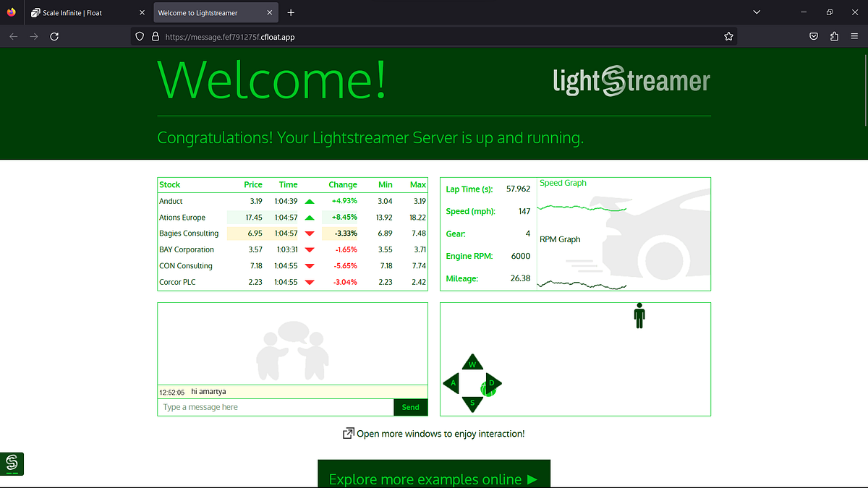The height and width of the screenshot is (488, 868).
Task: Save the page with the Pocket icon
Action: [x=813, y=35]
